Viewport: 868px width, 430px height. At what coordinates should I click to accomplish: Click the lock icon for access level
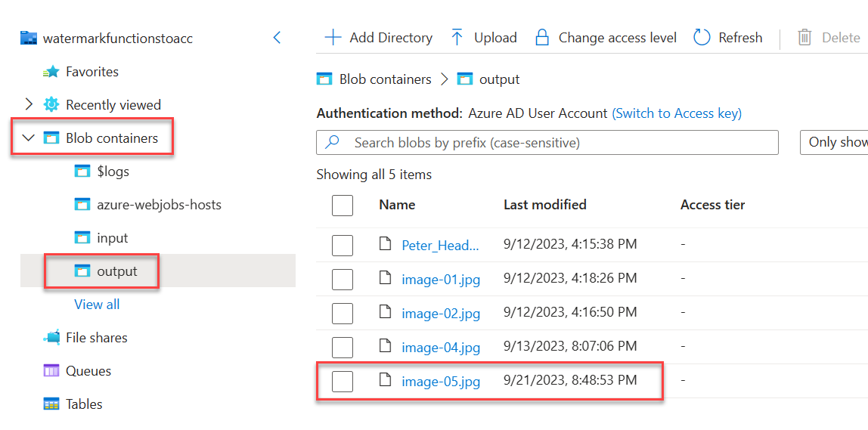click(542, 38)
